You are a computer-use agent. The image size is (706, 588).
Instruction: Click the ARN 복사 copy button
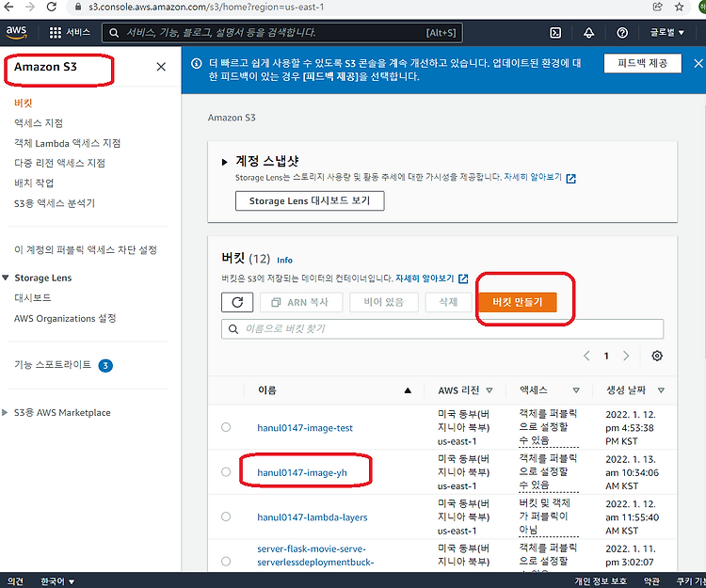pos(301,302)
